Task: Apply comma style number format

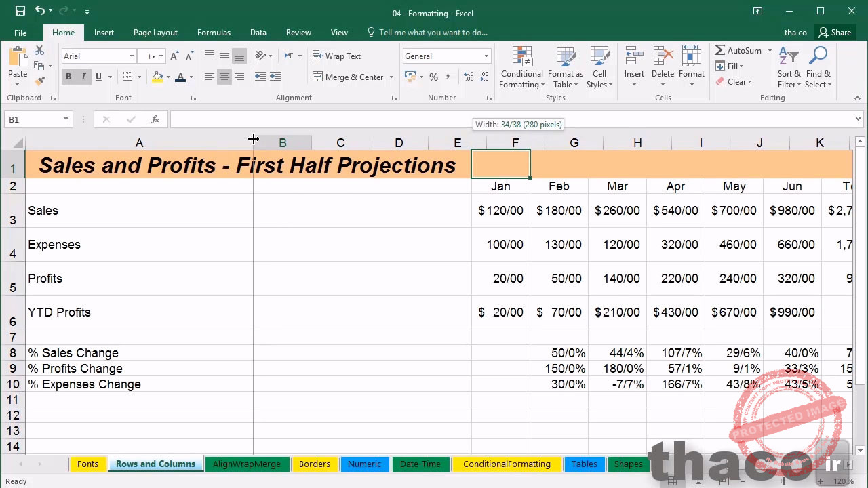Action: [448, 77]
